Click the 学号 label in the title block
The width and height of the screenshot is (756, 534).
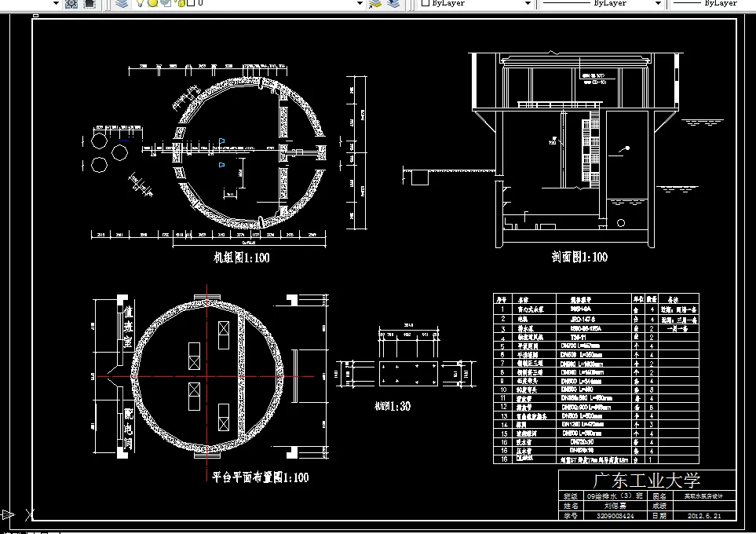coord(571,516)
